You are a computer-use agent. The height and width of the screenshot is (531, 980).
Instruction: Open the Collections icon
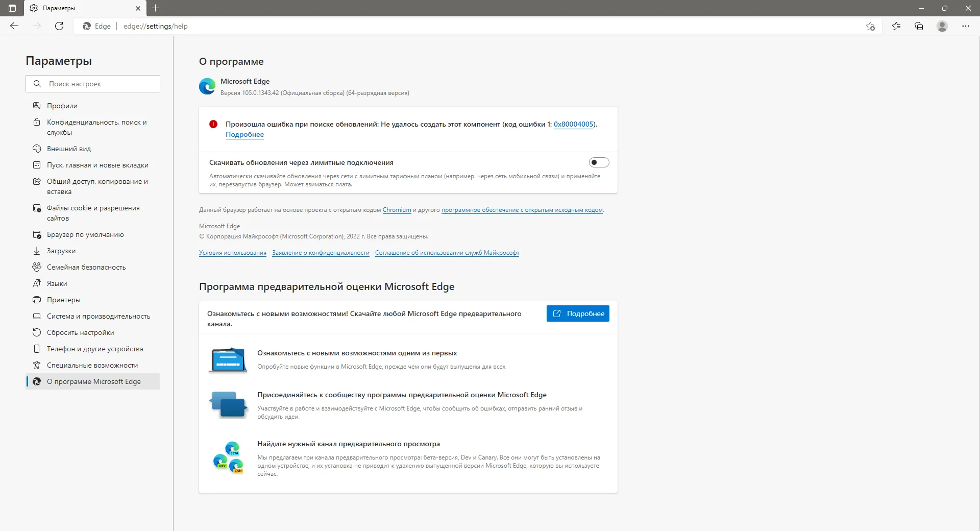[x=919, y=26]
